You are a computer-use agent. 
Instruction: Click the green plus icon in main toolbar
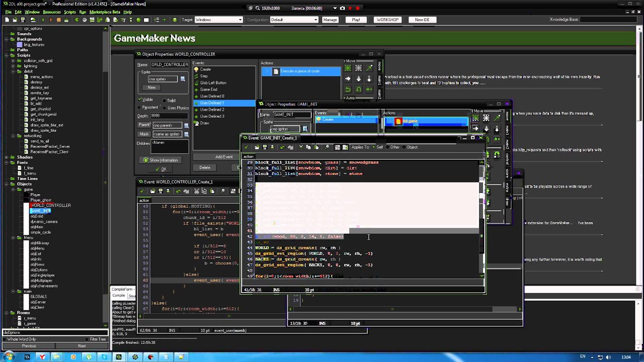[x=164, y=20]
